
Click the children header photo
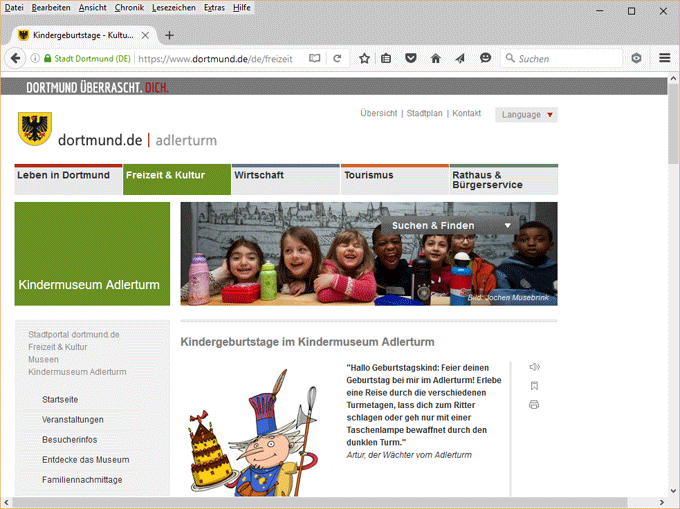click(369, 254)
